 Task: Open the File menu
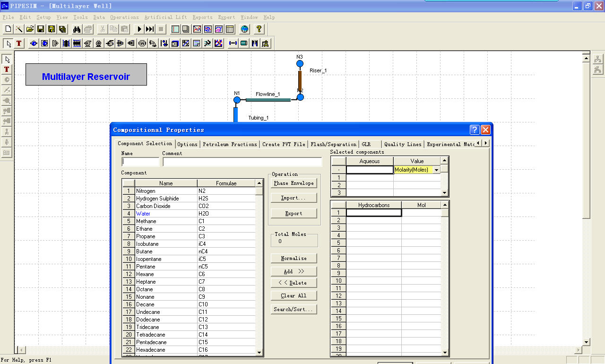8,17
